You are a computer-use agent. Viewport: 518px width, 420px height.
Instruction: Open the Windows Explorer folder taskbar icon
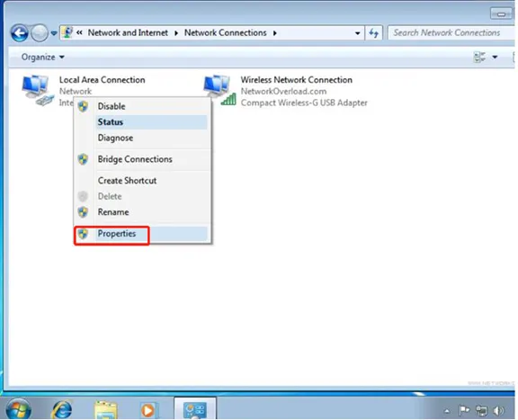tap(106, 410)
